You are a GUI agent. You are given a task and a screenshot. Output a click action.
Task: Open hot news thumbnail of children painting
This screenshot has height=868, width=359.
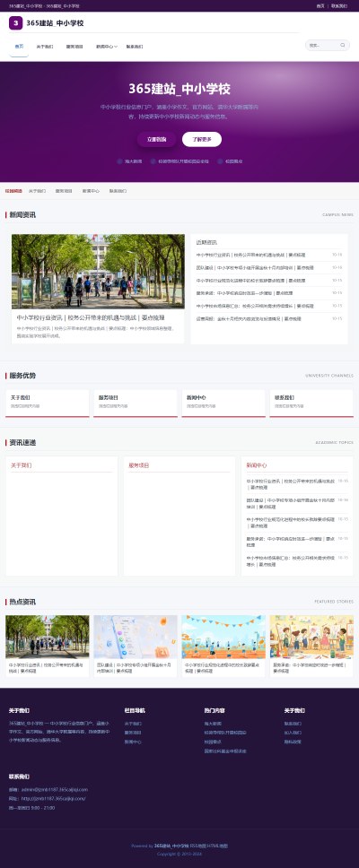(x=311, y=637)
